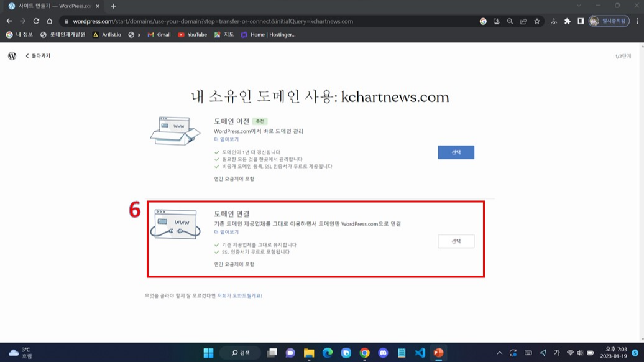Screen dimensions: 644x362
Task: Switch to PowerPoint on the taskbar
Action: click(x=438, y=353)
